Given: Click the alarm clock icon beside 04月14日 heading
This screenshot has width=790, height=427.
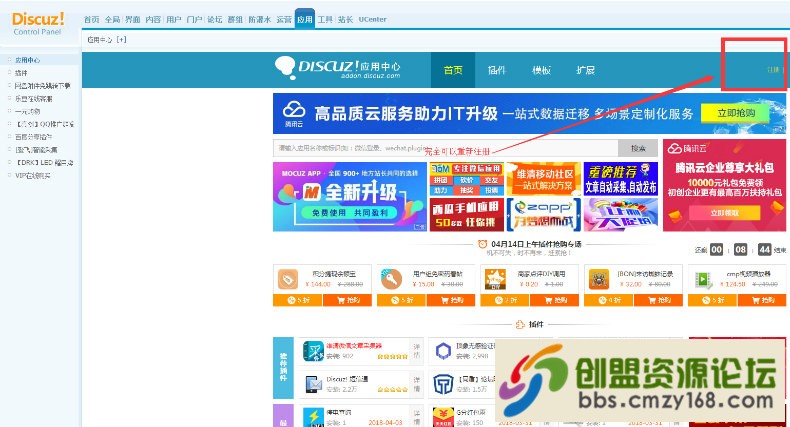Looking at the screenshot, I should point(482,244).
